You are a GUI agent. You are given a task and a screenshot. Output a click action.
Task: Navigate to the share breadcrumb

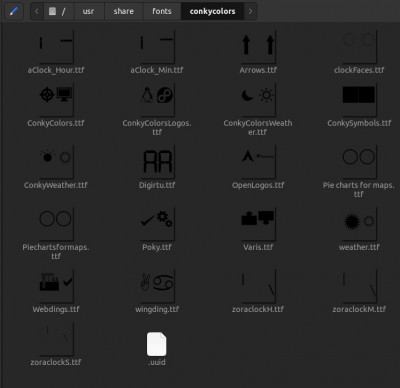pyautogui.click(x=124, y=11)
